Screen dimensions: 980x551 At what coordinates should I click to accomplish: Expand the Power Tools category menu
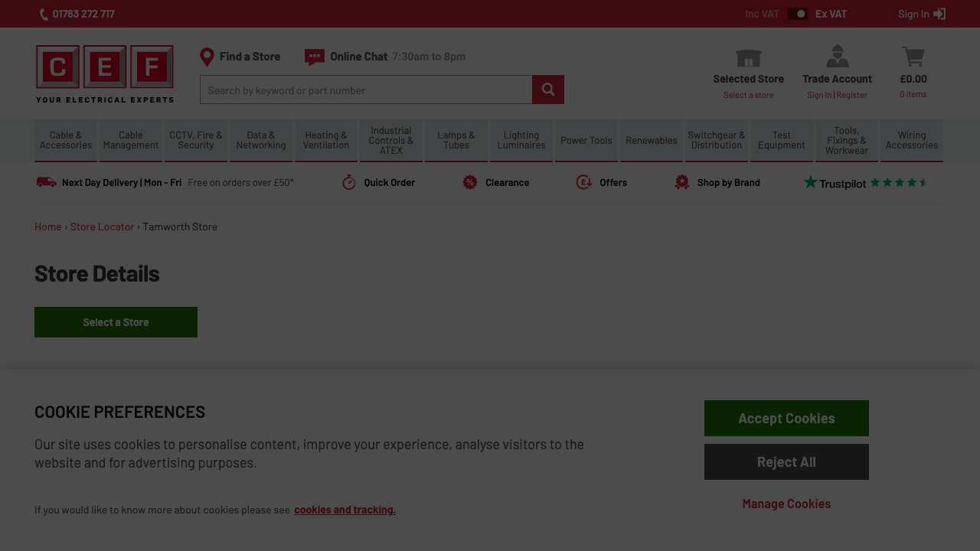point(586,141)
